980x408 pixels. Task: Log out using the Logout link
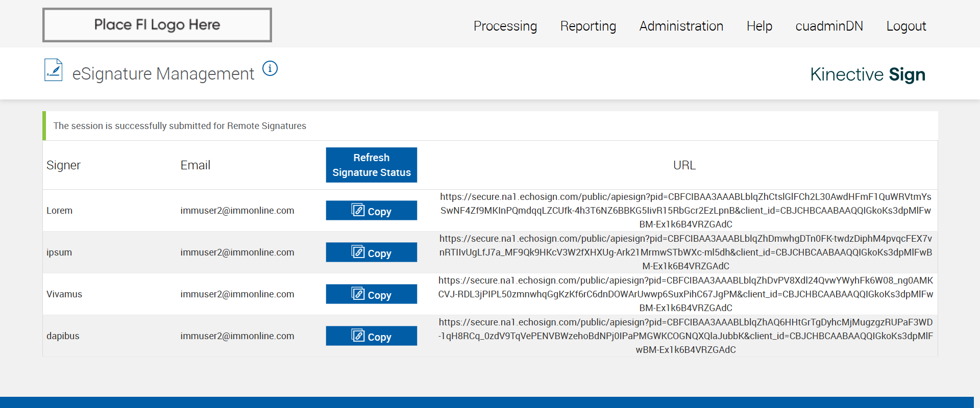[x=906, y=26]
